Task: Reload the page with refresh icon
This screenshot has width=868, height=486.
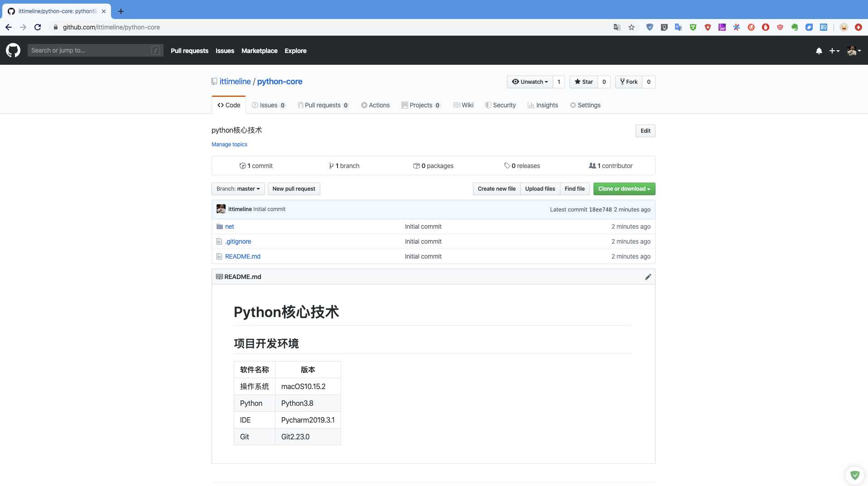Action: pyautogui.click(x=38, y=27)
